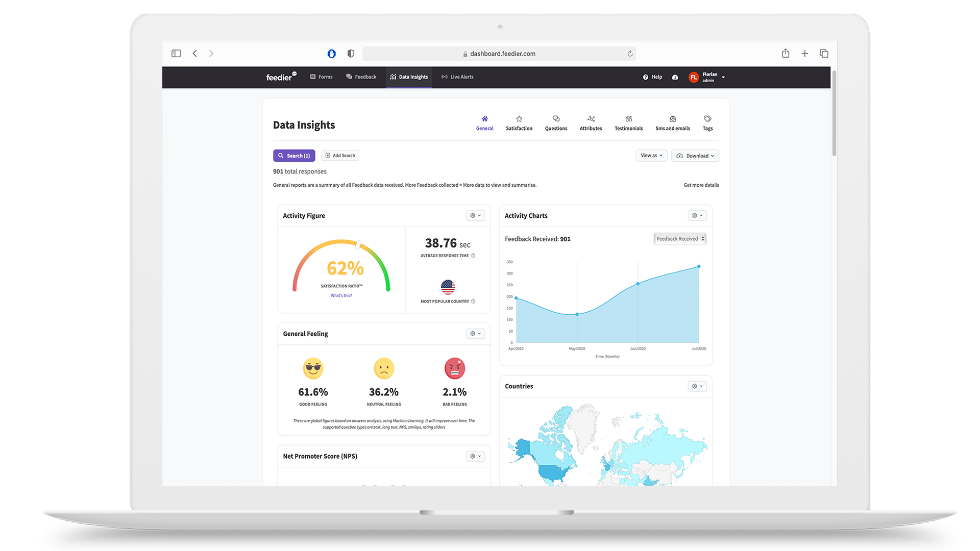Go to the Live Alerts menu
This screenshot has height=551, width=980.
click(x=457, y=77)
